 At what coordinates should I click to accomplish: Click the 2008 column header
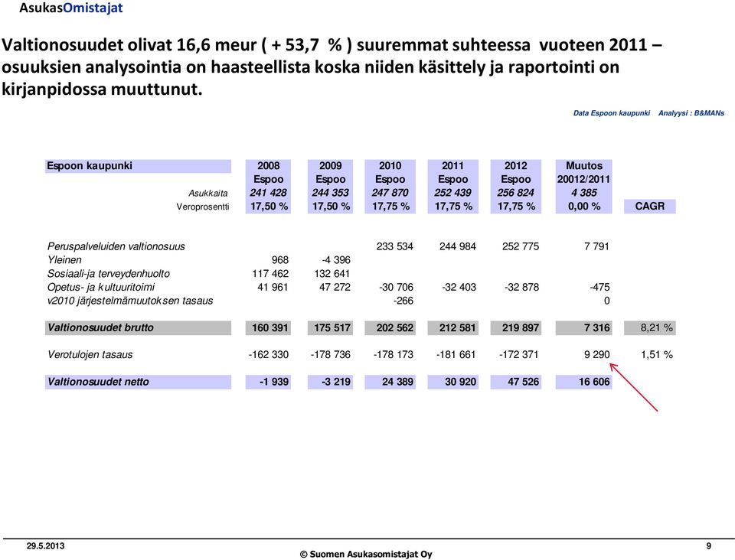pos(268,166)
